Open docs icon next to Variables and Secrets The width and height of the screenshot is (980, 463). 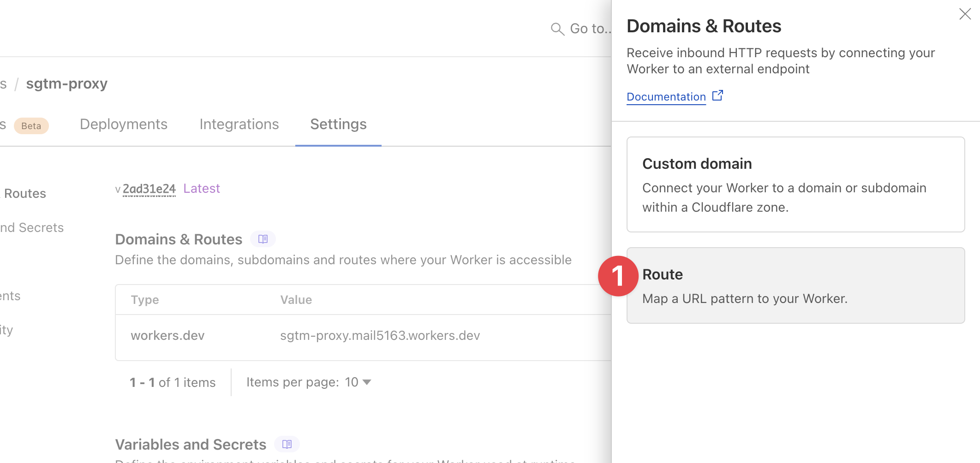[x=287, y=444]
